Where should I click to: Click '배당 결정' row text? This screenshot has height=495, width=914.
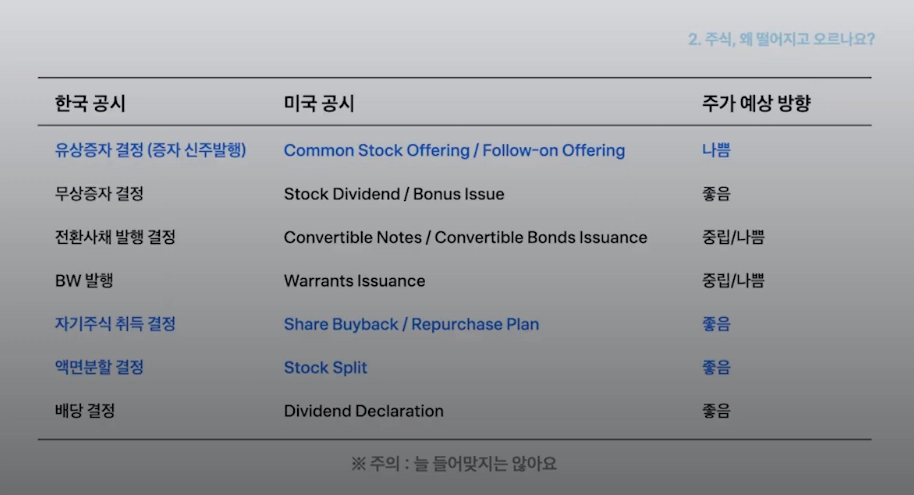coord(85,411)
